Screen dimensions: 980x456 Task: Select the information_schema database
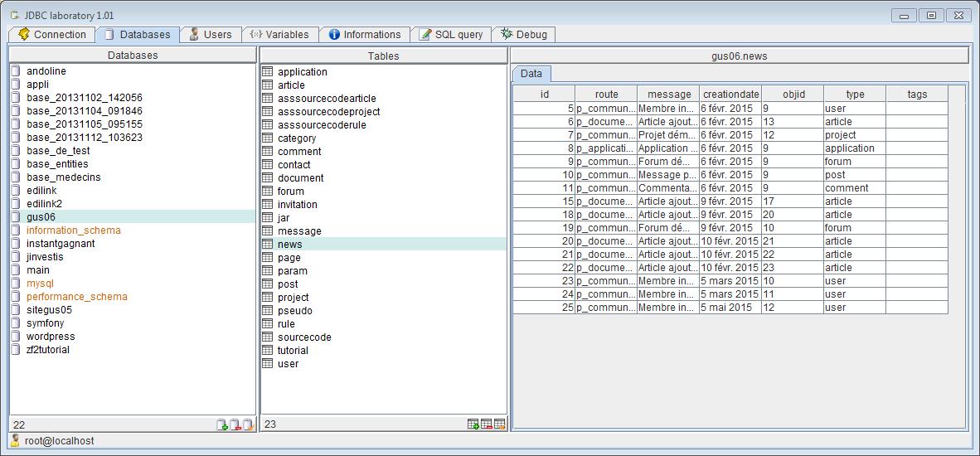coord(133,230)
